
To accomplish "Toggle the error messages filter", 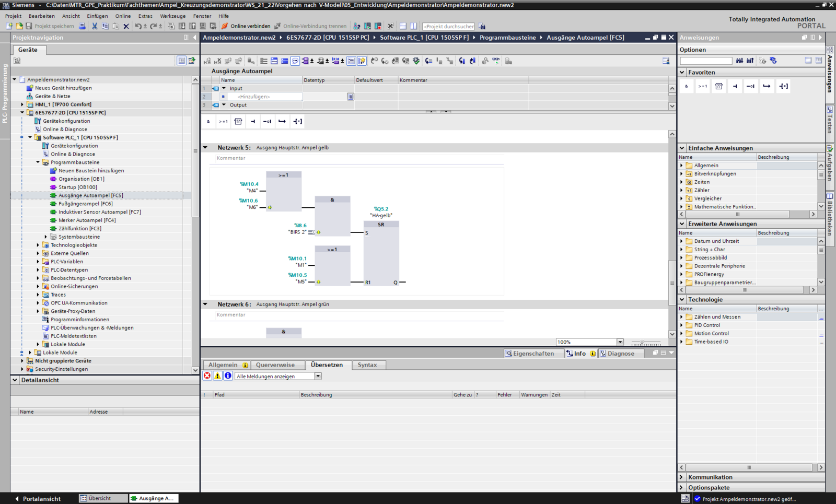I will pos(207,376).
